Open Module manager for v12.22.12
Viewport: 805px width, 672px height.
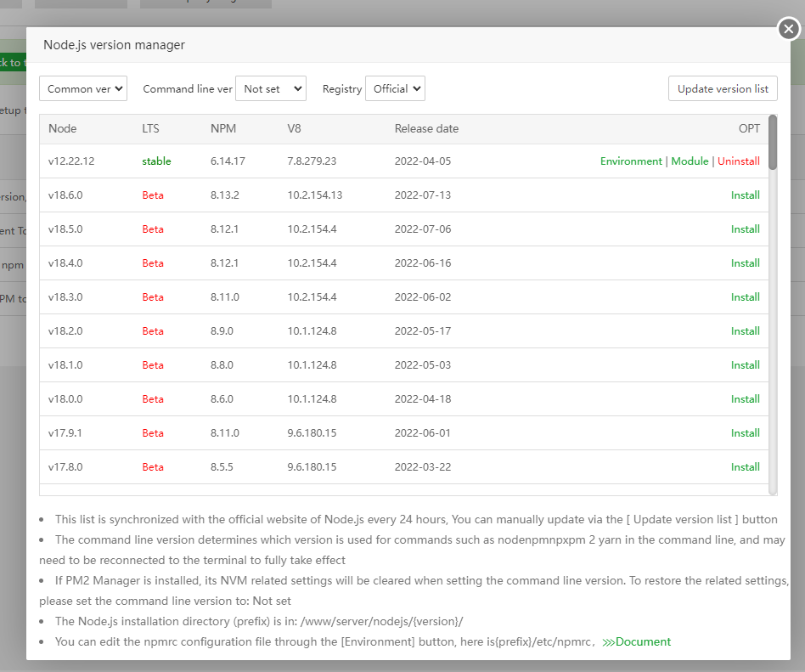(x=690, y=161)
